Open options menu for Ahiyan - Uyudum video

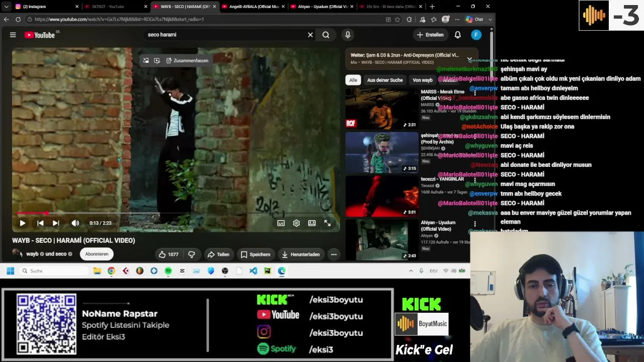pyautogui.click(x=474, y=225)
